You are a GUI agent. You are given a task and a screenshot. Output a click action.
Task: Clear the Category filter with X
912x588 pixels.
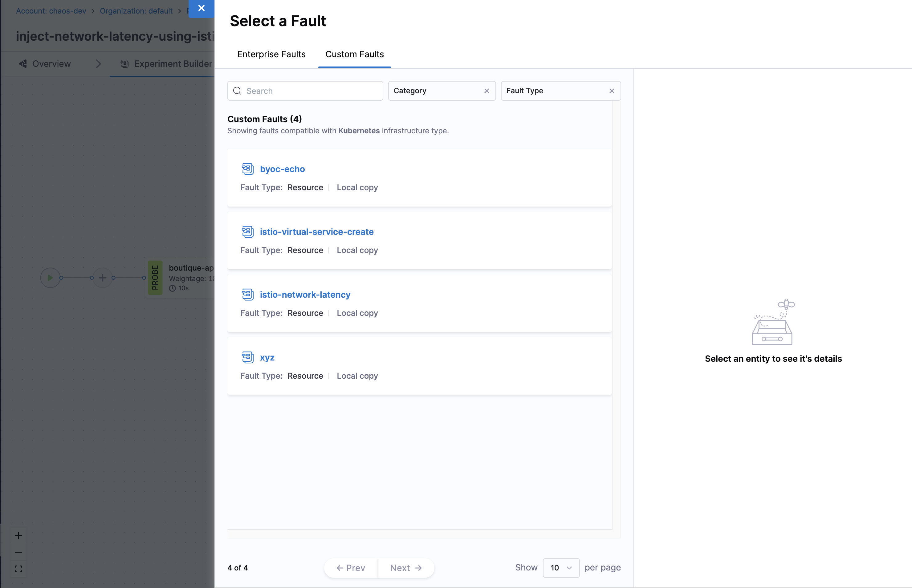tap(487, 91)
